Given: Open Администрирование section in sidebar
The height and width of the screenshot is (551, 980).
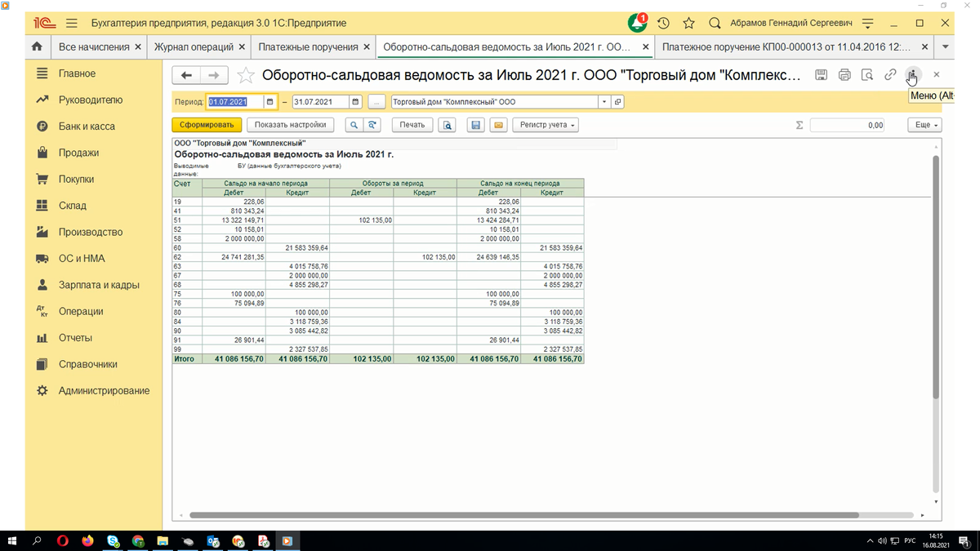Looking at the screenshot, I should click(x=105, y=391).
